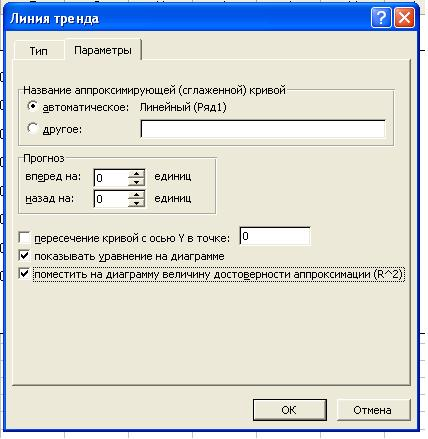Screen dimensions: 428x439
Task: Close the Линия тренда dialog
Action: 404,18
